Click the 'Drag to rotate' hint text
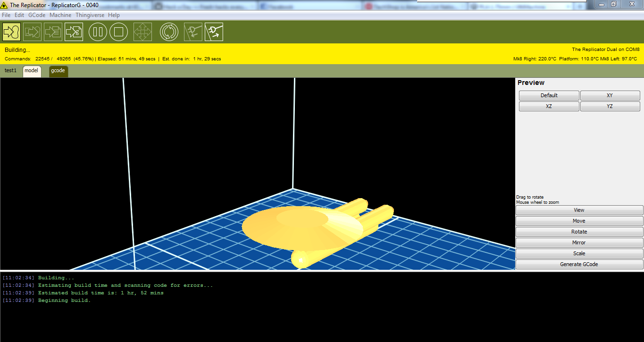The height and width of the screenshot is (342, 644). coord(530,197)
